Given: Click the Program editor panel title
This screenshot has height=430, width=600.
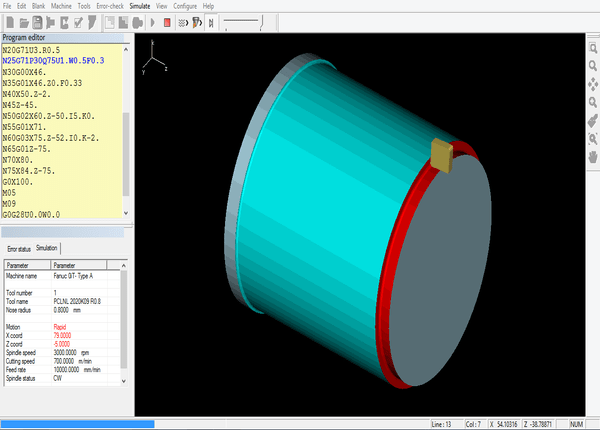Looking at the screenshot, I should (24, 37).
